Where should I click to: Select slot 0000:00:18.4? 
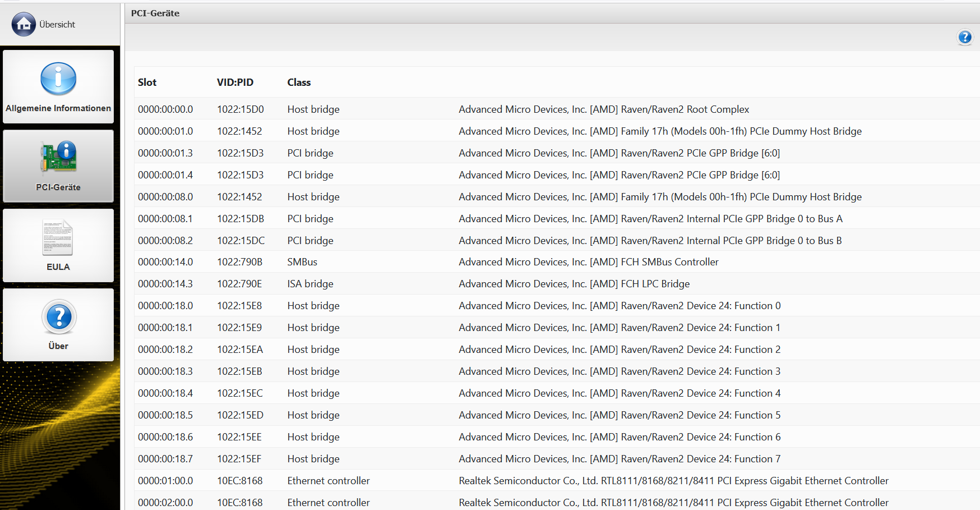point(165,393)
